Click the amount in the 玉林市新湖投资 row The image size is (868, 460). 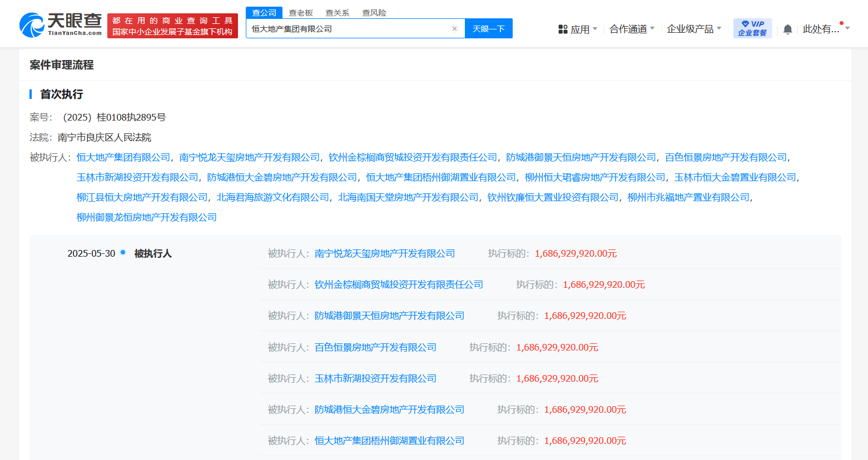point(557,378)
